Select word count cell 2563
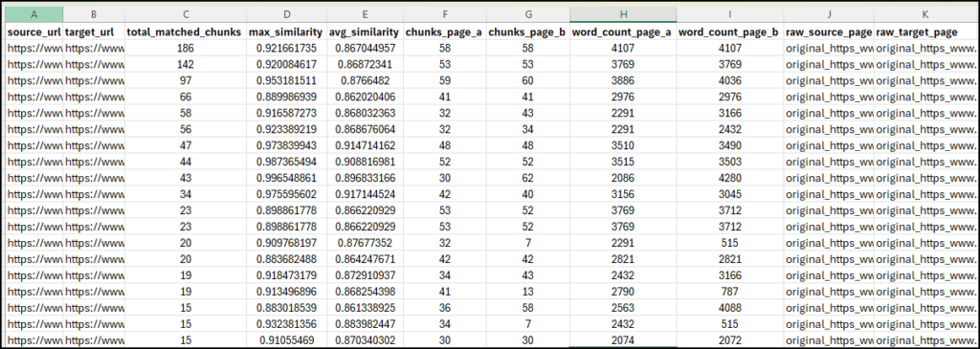Viewport: 980px width, 349px height. click(x=622, y=308)
